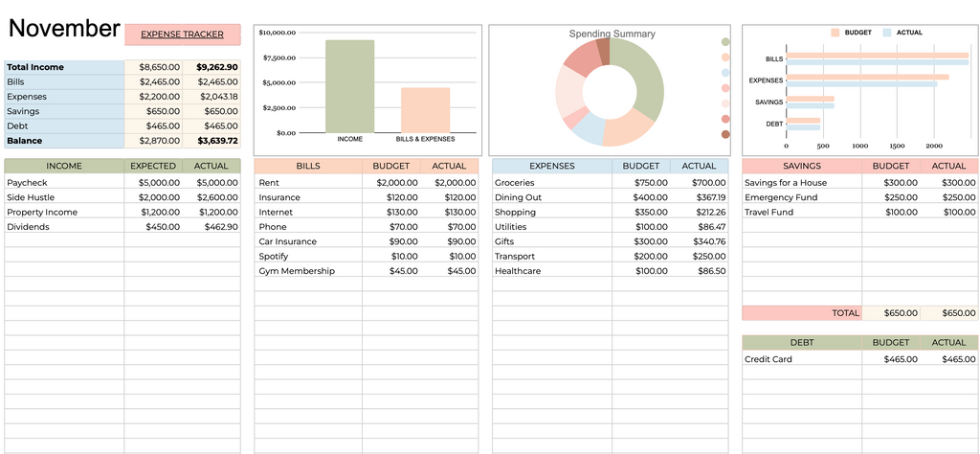Click the light blue donut legend dot
This screenshot has width=980, height=454.
pos(725,73)
